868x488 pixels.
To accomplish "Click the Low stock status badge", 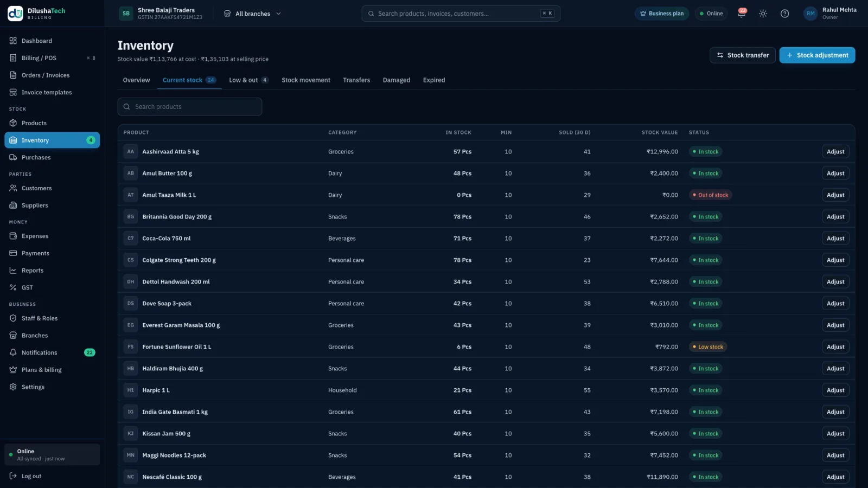I will (708, 347).
